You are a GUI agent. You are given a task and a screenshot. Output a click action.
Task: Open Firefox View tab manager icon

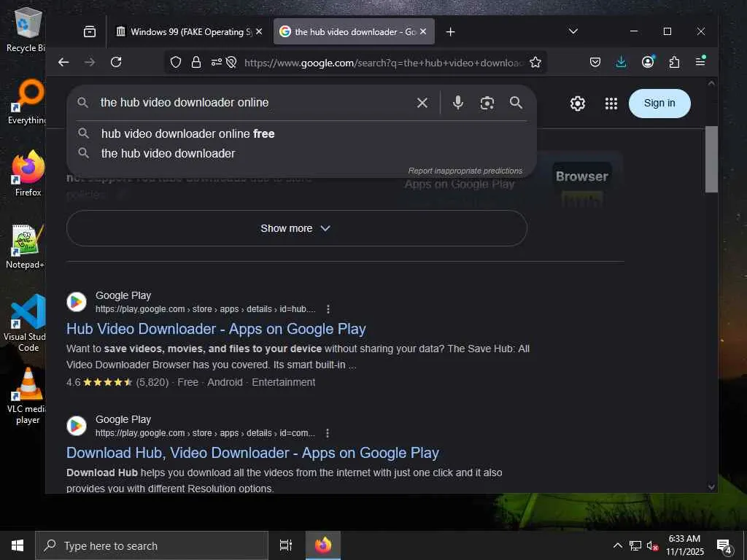click(90, 32)
